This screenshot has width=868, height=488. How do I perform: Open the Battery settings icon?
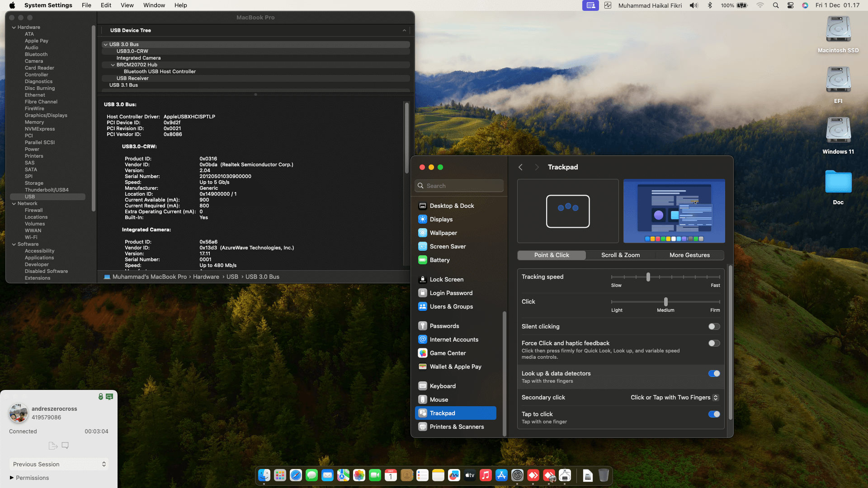coord(422,260)
